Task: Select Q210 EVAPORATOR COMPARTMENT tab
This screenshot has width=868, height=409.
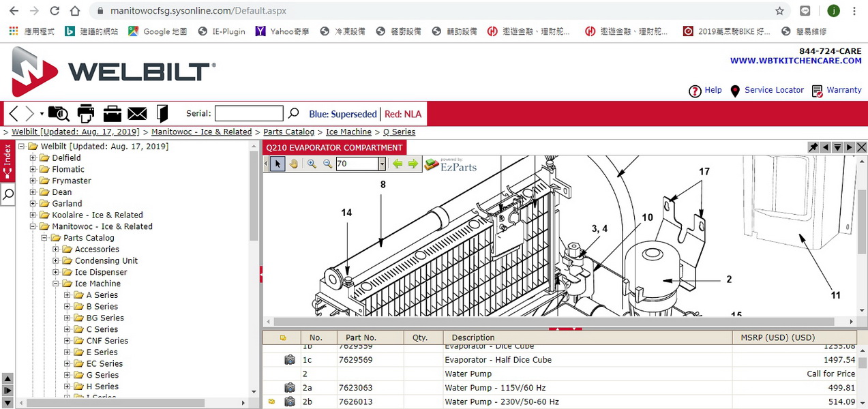Action: click(334, 147)
